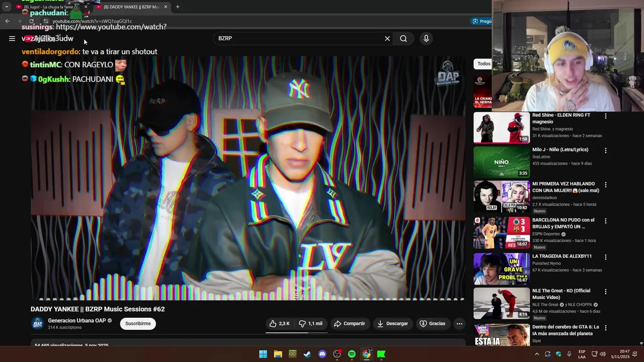The height and width of the screenshot is (362, 644).
Task: Like the video (2,3 K)
Action: (279, 324)
